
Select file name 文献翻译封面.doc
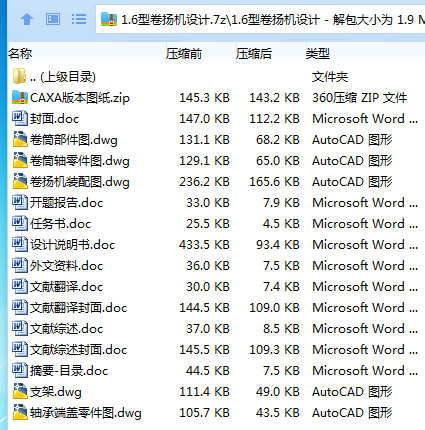pos(78,308)
